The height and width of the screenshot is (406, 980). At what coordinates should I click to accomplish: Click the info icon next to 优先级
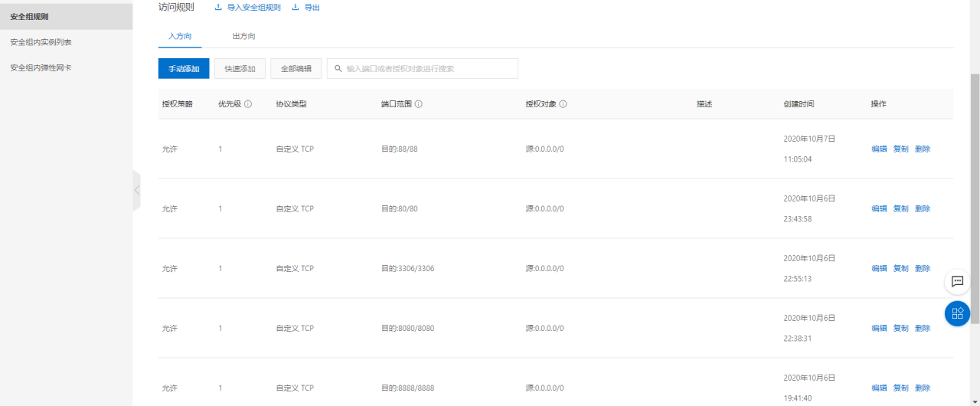(x=248, y=104)
